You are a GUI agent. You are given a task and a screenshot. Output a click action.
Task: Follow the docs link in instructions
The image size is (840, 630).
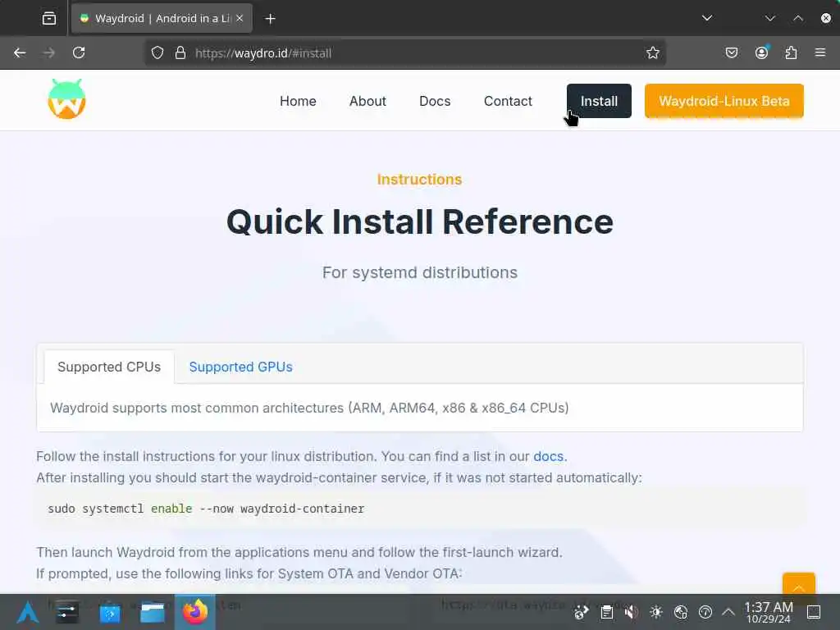click(548, 456)
